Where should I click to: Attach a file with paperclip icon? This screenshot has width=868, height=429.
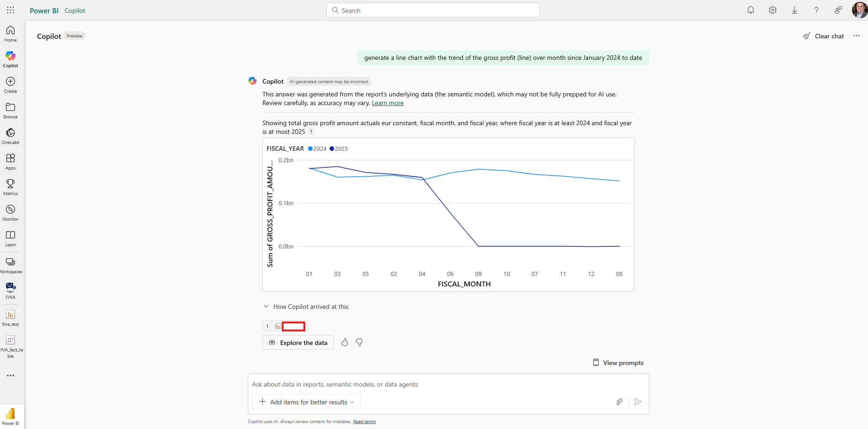[x=619, y=402]
